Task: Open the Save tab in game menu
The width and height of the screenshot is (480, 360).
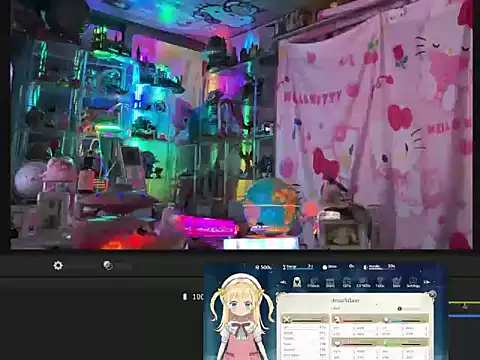Action: 396,283
